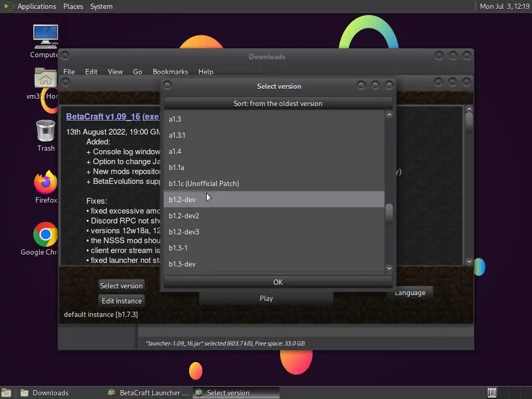This screenshot has height=399, width=532.
Task: Click the Play button in BetaCraft launcher
Action: [x=266, y=298]
